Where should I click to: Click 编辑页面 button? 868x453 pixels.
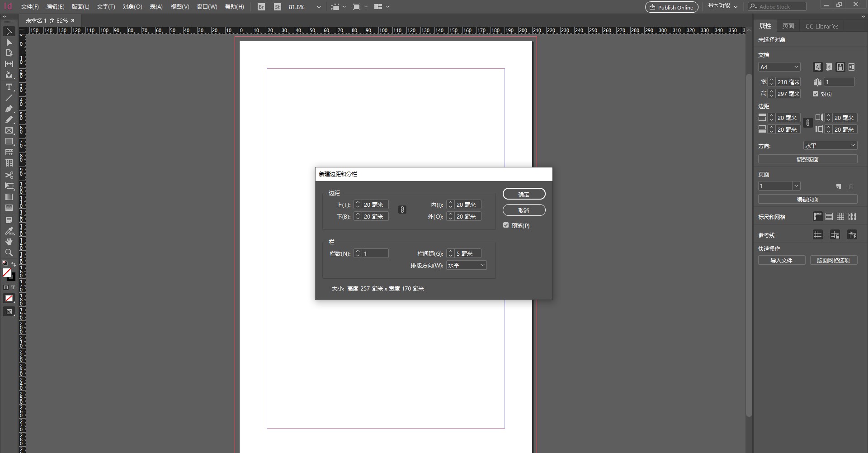[807, 199]
